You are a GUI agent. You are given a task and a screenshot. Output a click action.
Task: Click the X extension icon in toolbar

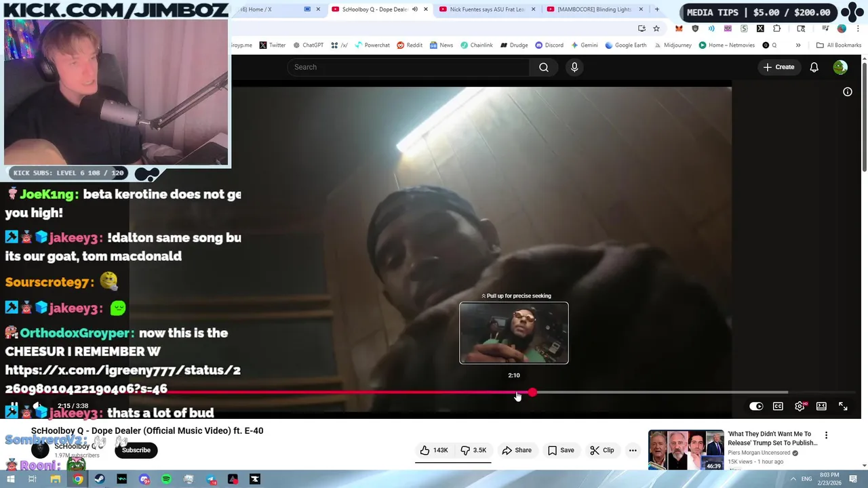[x=760, y=28]
